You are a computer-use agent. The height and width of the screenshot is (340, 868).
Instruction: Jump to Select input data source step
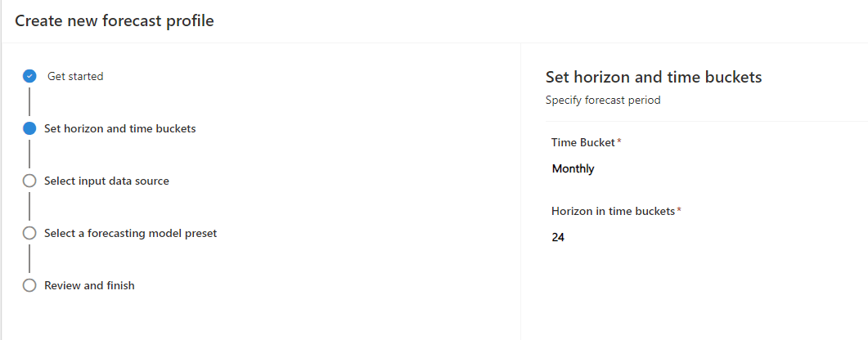(x=106, y=181)
